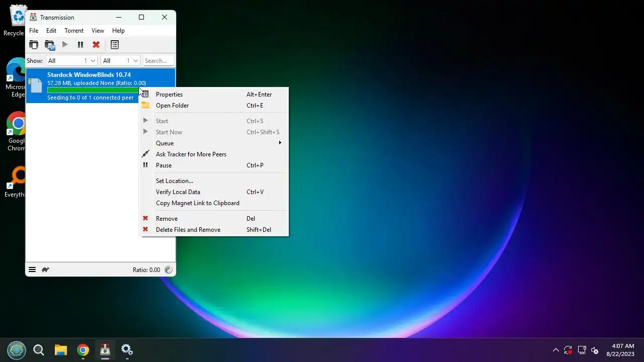Screen dimensions: 644x362
Task: Open the Help menu
Action: [x=118, y=31]
